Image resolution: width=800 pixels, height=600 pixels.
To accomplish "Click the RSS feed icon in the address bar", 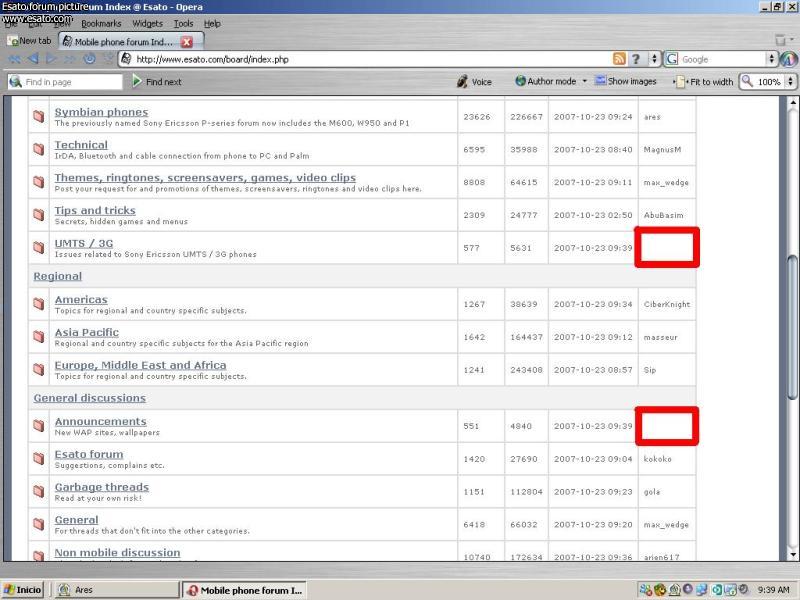I will tap(619, 59).
